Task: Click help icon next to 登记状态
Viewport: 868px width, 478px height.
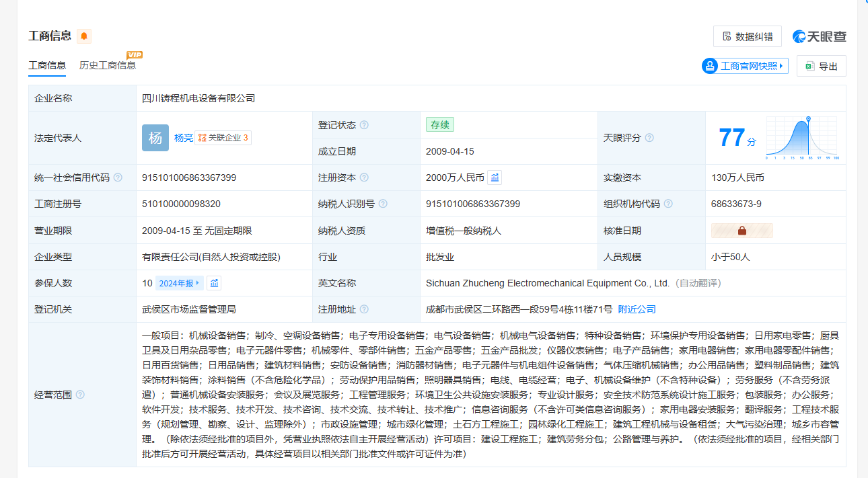Action: pyautogui.click(x=364, y=125)
